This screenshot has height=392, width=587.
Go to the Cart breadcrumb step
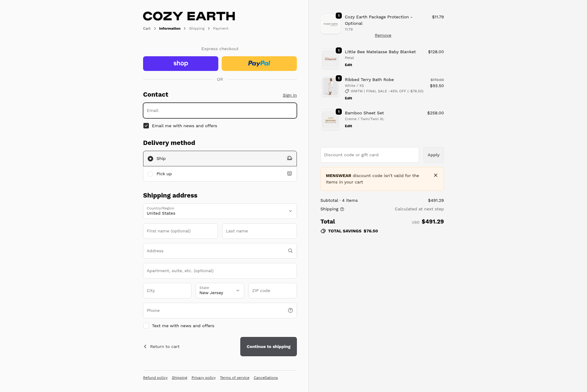pos(147,28)
